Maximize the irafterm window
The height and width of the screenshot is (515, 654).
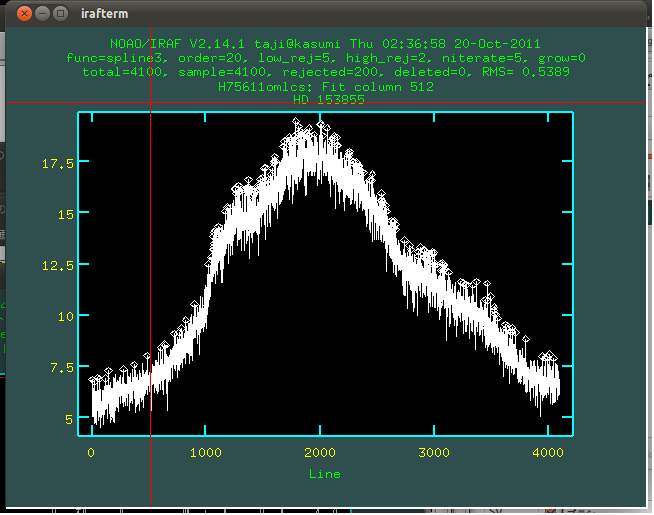point(62,13)
